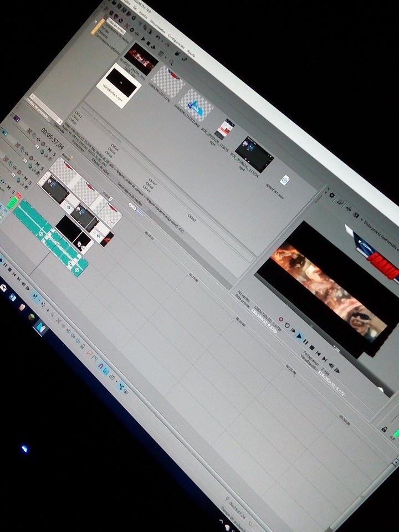Go to start in the preview transport
This screenshot has width=399, height=532.
(318, 354)
